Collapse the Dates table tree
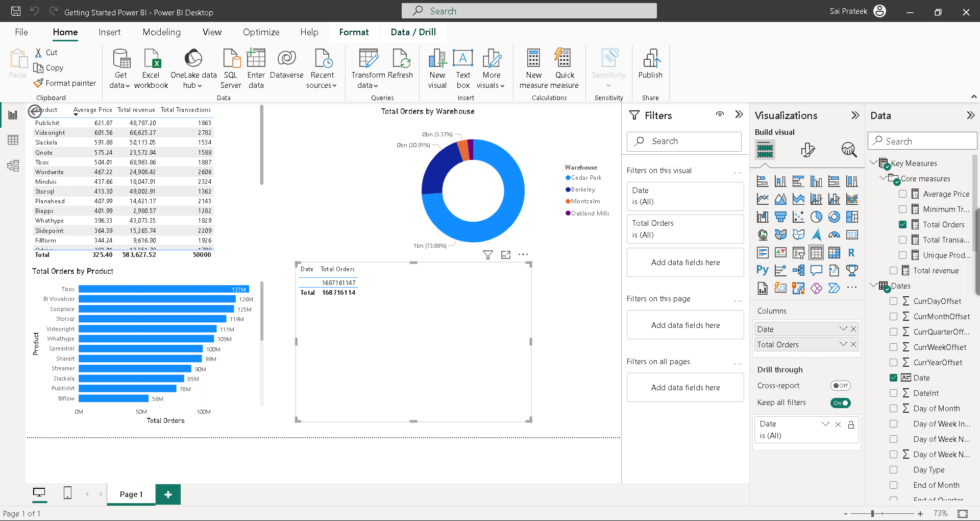The width and height of the screenshot is (980, 521). pyautogui.click(x=873, y=286)
